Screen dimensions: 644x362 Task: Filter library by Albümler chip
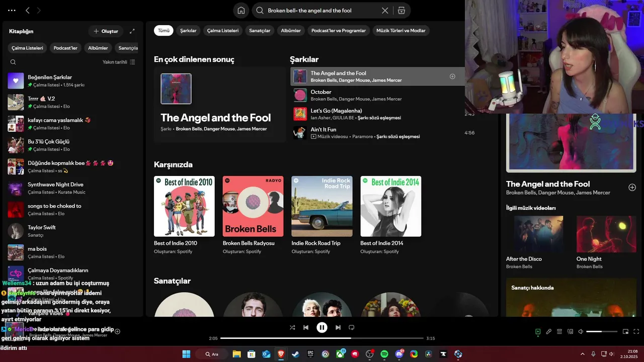98,48
